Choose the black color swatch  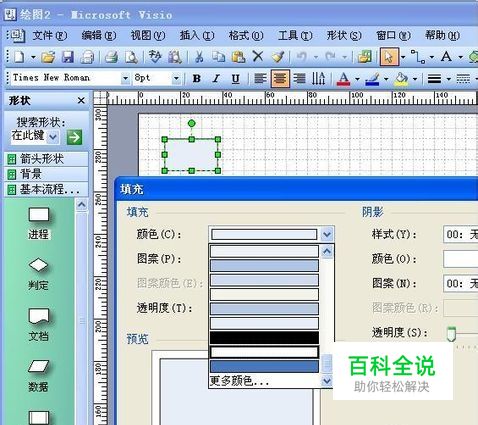tap(264, 337)
